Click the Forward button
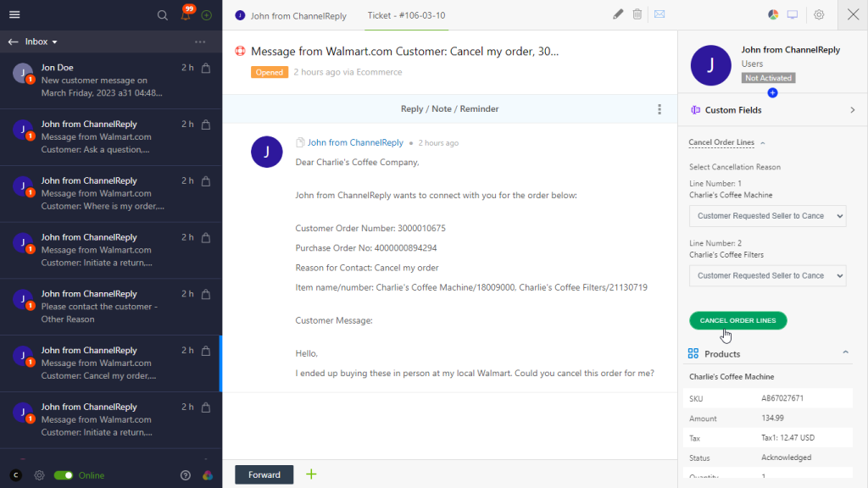The height and width of the screenshot is (488, 868). click(264, 474)
